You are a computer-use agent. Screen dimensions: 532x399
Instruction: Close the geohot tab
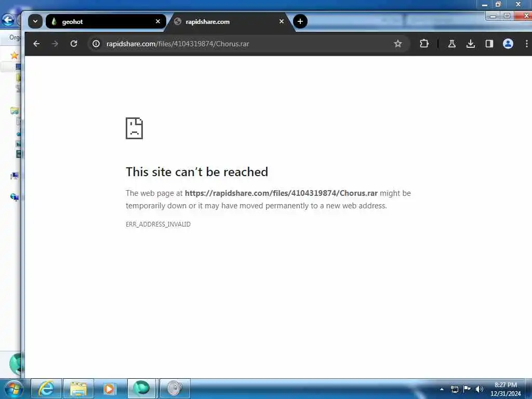pyautogui.click(x=158, y=21)
